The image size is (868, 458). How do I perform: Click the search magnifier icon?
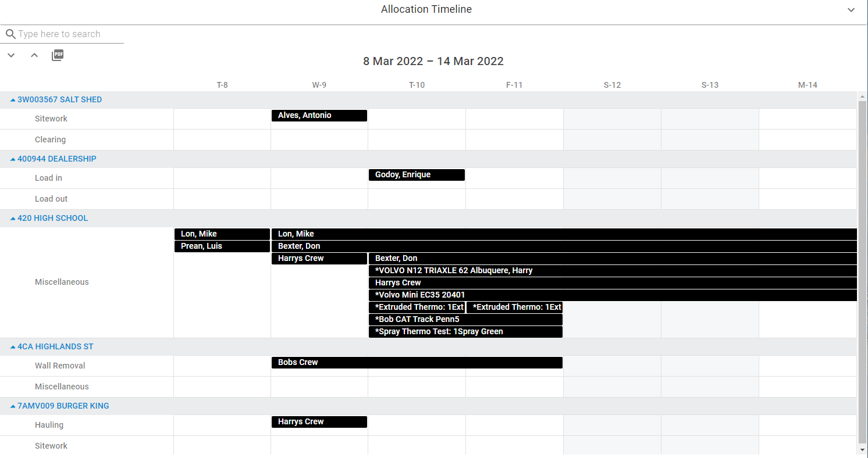pos(10,34)
